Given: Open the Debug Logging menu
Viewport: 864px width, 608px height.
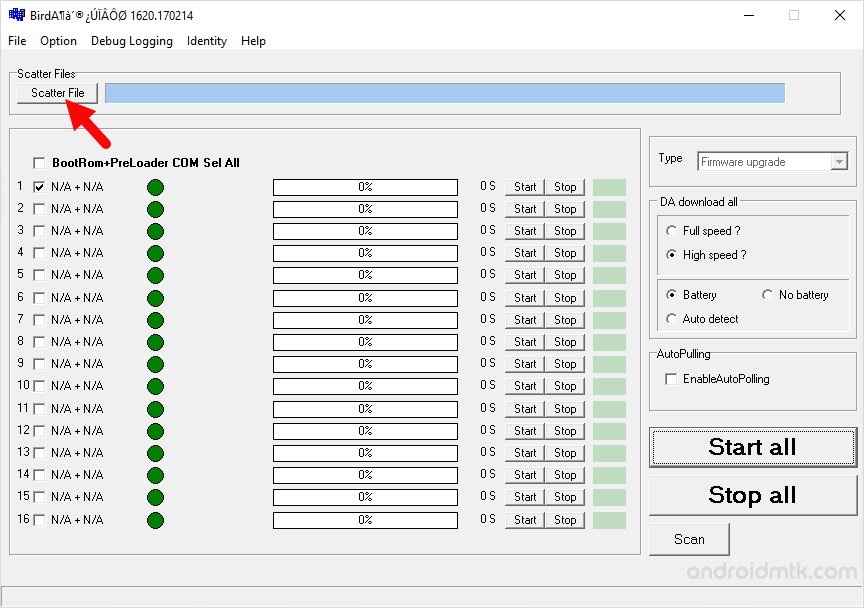Looking at the screenshot, I should pos(131,41).
